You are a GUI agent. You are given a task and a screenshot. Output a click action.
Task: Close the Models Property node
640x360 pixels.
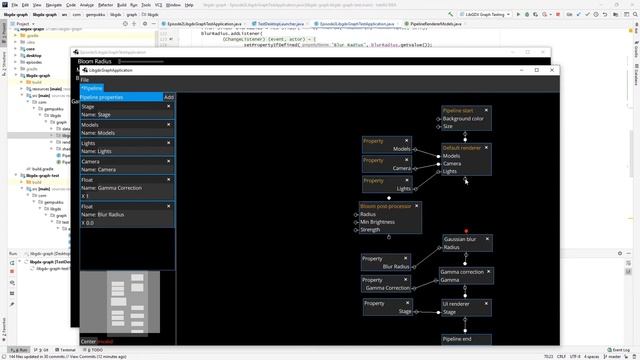point(407,141)
